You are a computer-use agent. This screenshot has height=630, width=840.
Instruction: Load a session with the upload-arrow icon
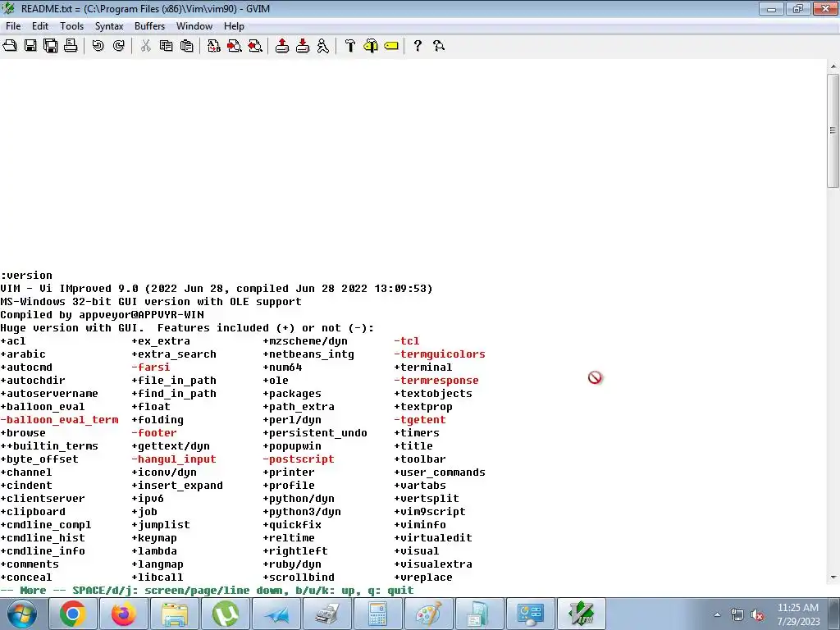click(282, 46)
